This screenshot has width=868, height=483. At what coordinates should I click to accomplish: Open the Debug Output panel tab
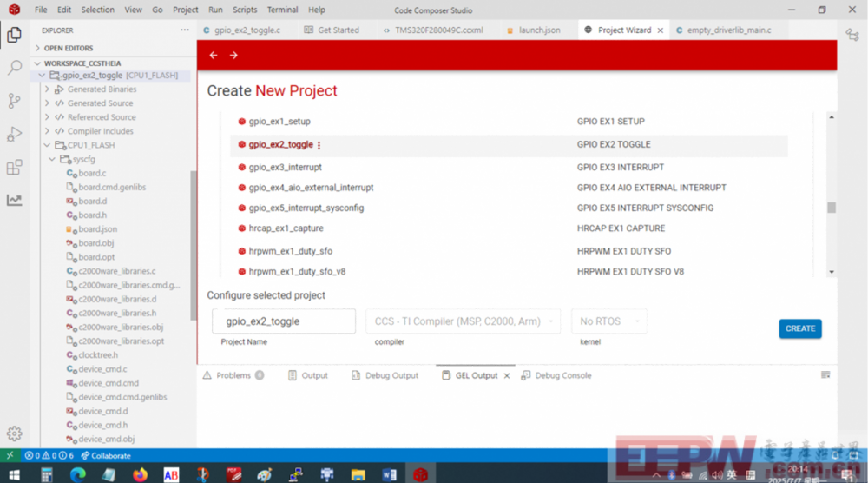point(385,375)
